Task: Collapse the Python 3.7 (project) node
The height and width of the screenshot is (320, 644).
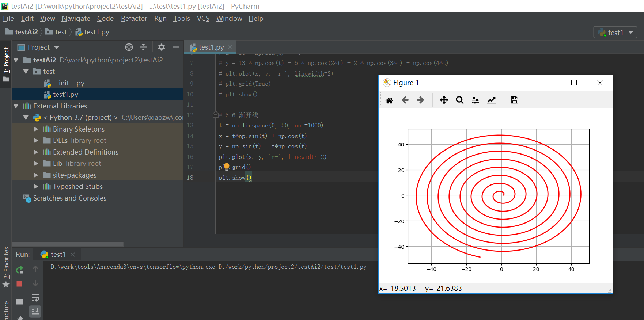Action: [26, 118]
